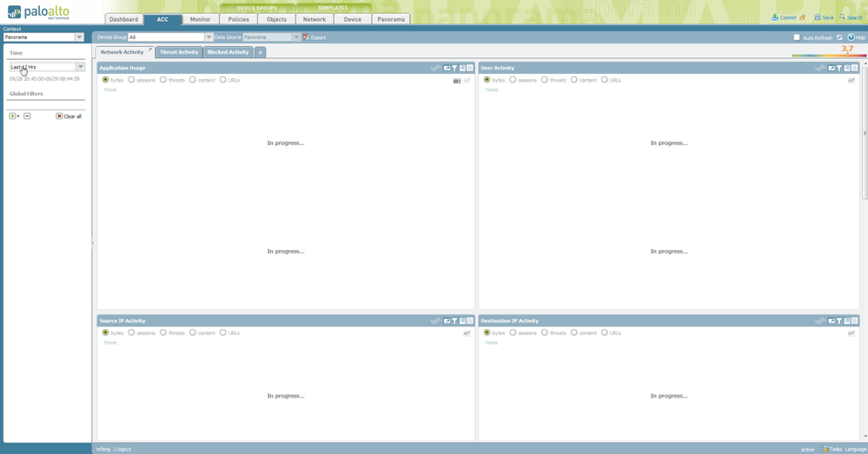
Task: Click line graph icon in Destination IP Activity
Action: click(851, 333)
